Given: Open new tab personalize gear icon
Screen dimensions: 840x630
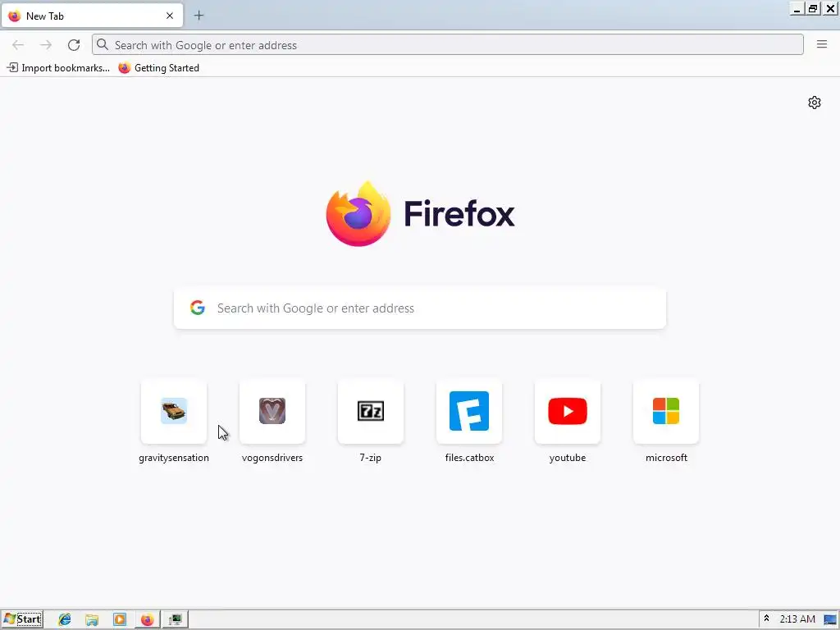Looking at the screenshot, I should pos(815,103).
